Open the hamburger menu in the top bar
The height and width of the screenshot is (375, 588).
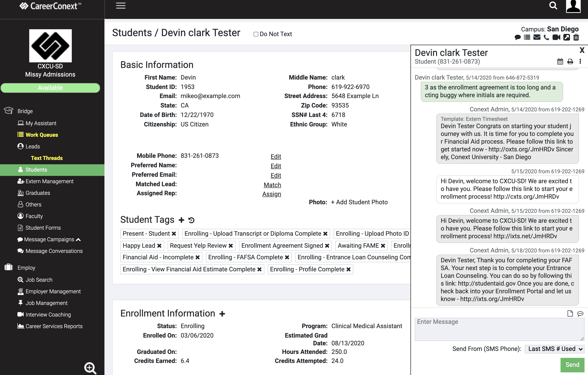pos(121,6)
